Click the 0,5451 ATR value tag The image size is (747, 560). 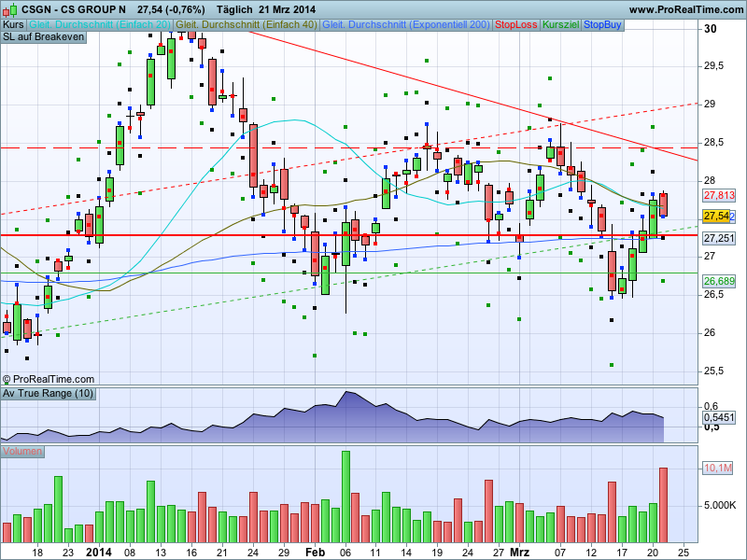(719, 417)
